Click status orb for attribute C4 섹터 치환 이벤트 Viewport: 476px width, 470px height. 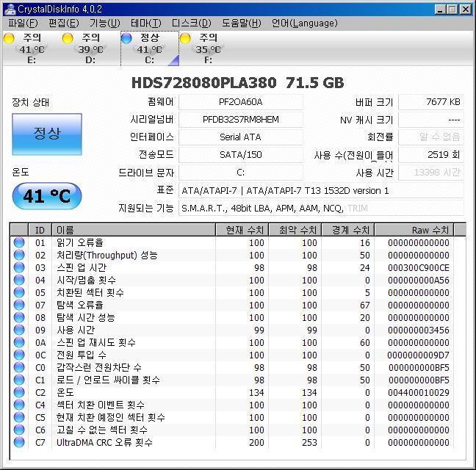tap(19, 405)
